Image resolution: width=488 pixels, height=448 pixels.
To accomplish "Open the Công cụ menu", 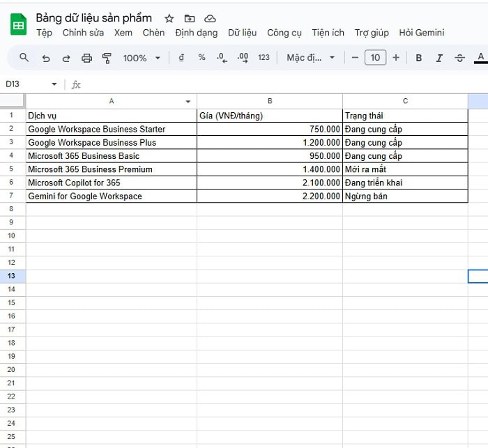I will [x=284, y=33].
